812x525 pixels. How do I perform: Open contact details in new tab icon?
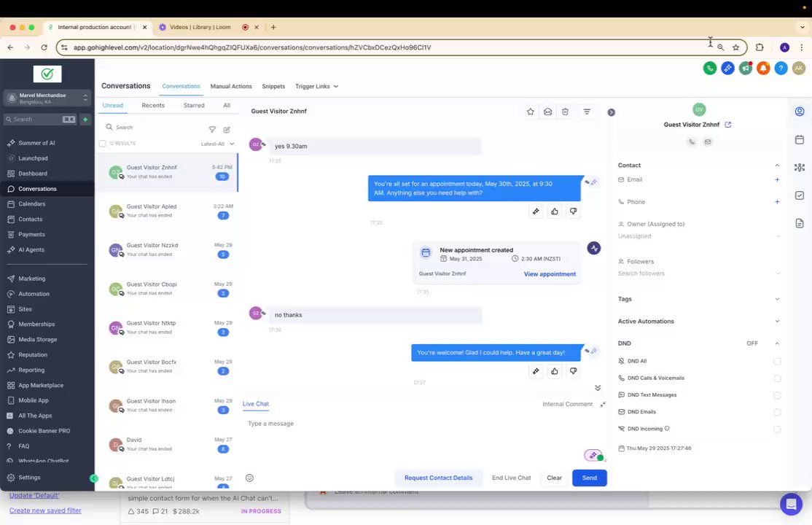click(x=728, y=125)
